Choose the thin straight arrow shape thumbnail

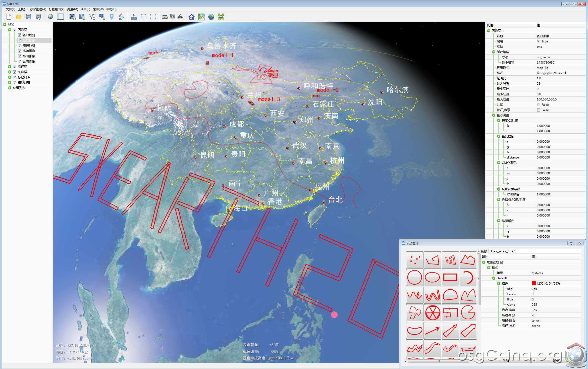[433, 330]
